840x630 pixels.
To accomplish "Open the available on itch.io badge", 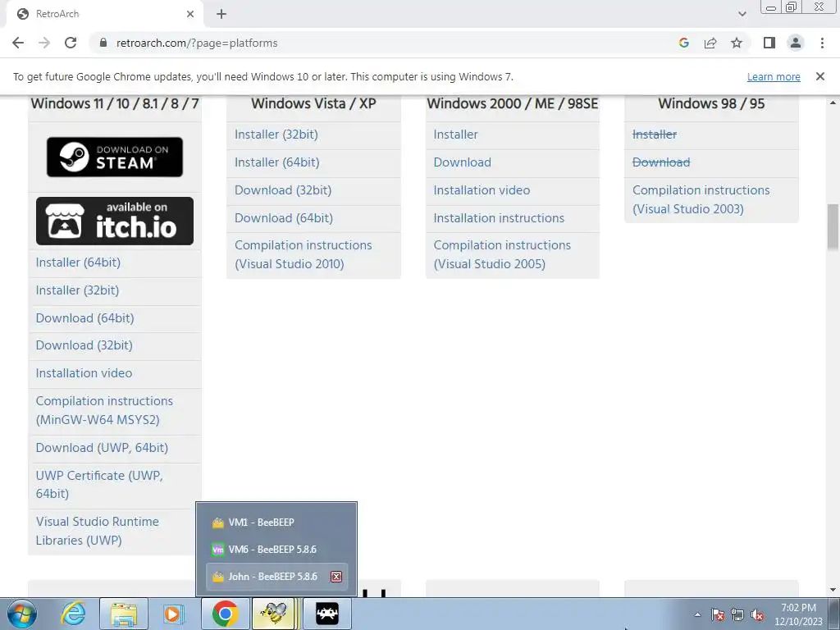I will [115, 221].
